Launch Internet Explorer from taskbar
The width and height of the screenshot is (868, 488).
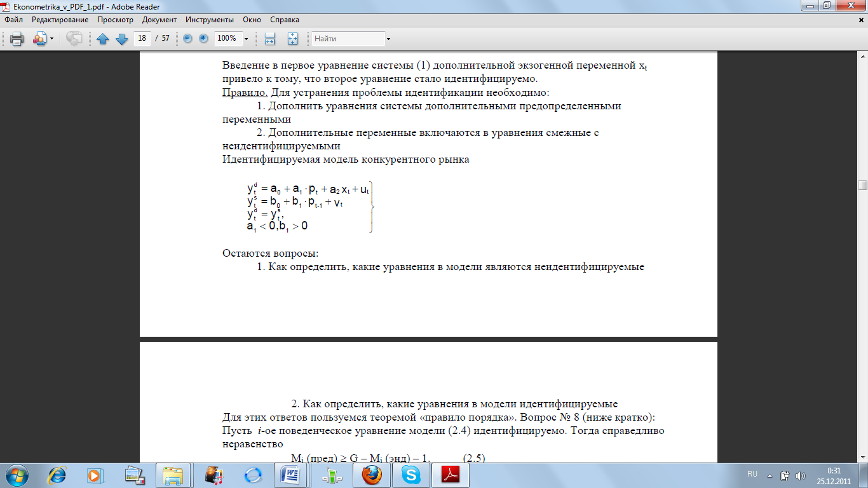click(57, 475)
